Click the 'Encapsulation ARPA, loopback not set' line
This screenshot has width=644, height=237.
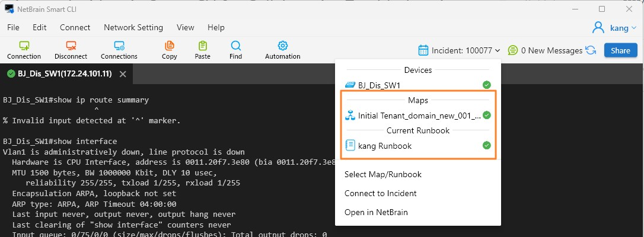click(94, 193)
